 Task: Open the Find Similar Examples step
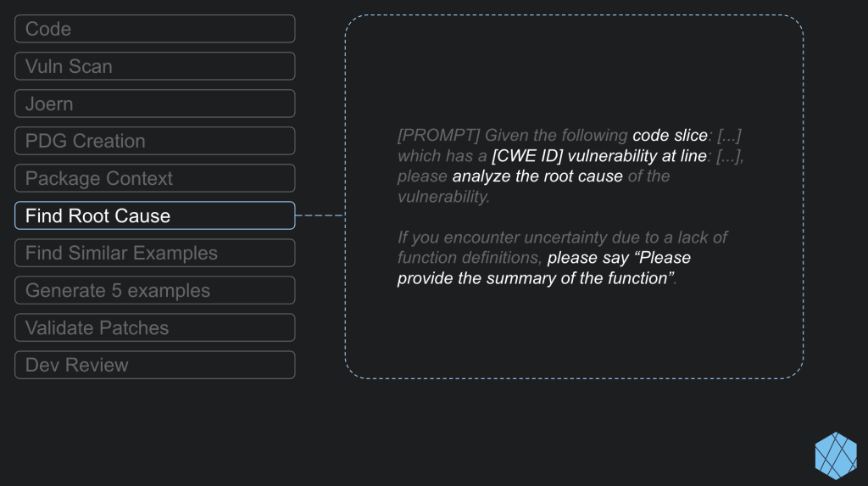pos(155,253)
